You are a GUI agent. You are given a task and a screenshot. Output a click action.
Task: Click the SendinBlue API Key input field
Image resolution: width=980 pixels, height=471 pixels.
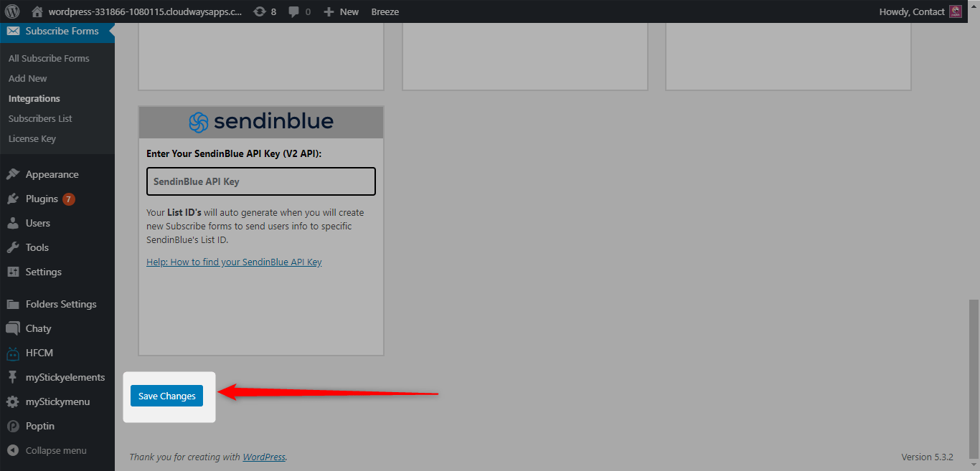(260, 181)
